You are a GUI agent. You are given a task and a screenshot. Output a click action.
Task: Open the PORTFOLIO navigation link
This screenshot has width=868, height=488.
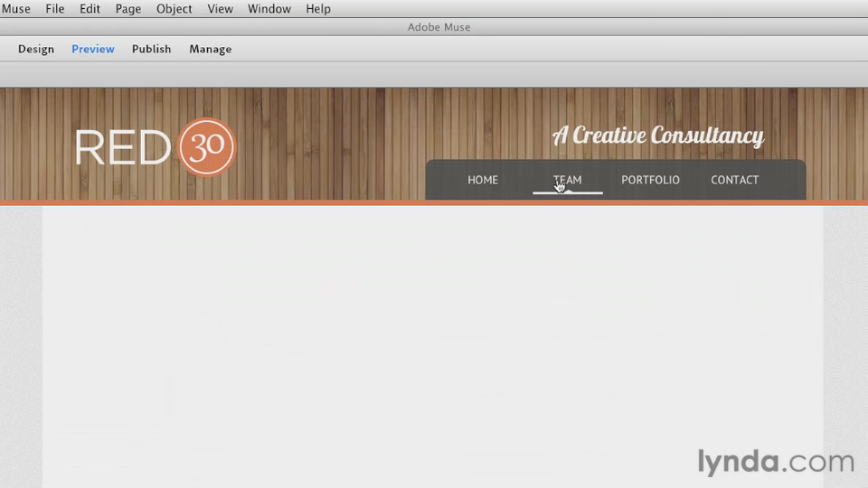(x=650, y=180)
